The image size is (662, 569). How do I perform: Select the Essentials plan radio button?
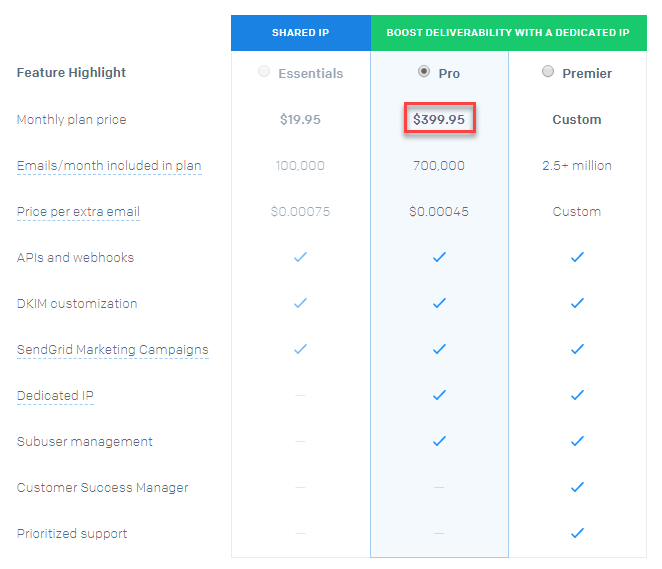pos(264,71)
